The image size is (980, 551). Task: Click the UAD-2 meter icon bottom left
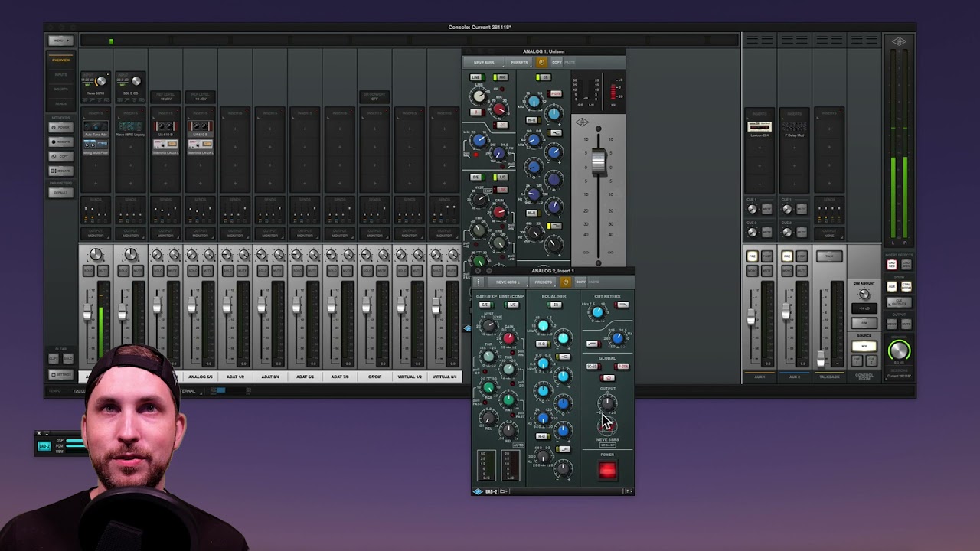(x=44, y=446)
